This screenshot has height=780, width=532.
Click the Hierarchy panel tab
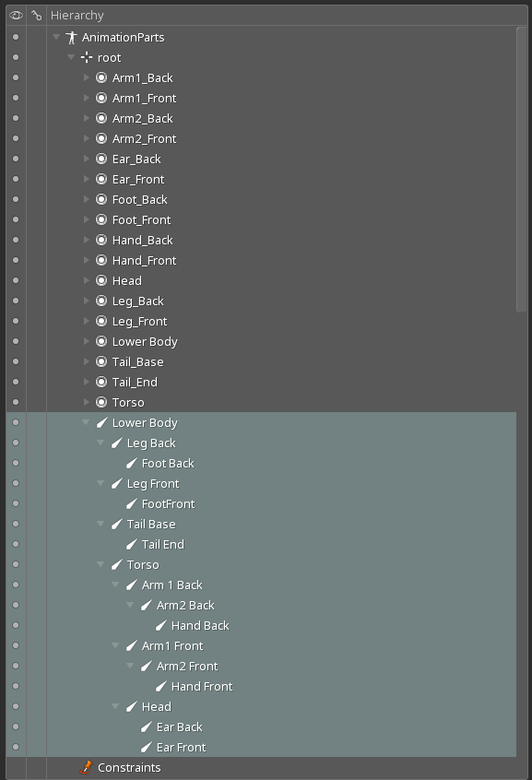click(78, 15)
